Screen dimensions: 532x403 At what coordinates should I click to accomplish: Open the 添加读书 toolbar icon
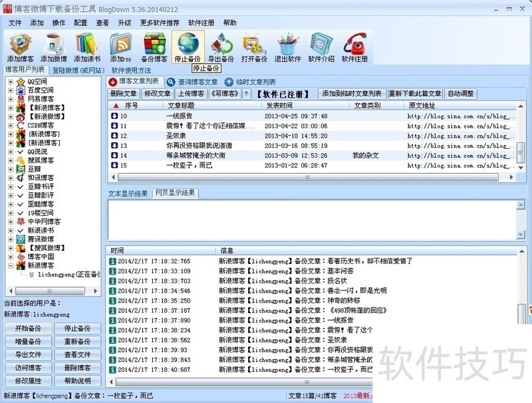pos(87,47)
